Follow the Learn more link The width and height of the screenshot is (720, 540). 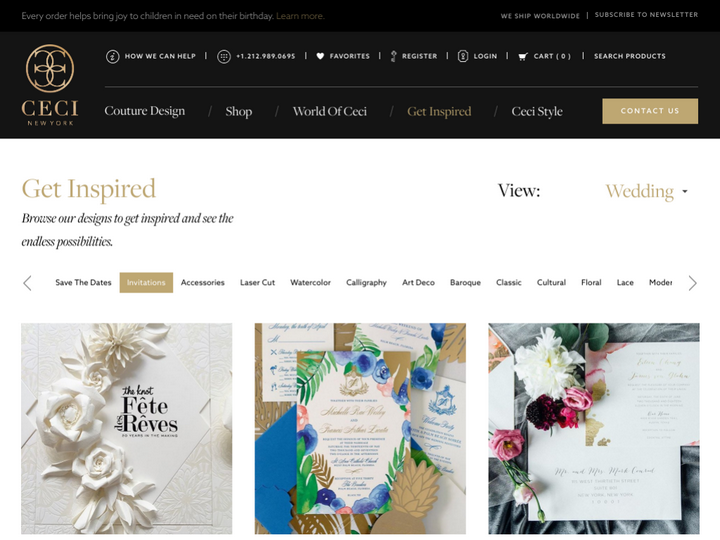tap(300, 16)
